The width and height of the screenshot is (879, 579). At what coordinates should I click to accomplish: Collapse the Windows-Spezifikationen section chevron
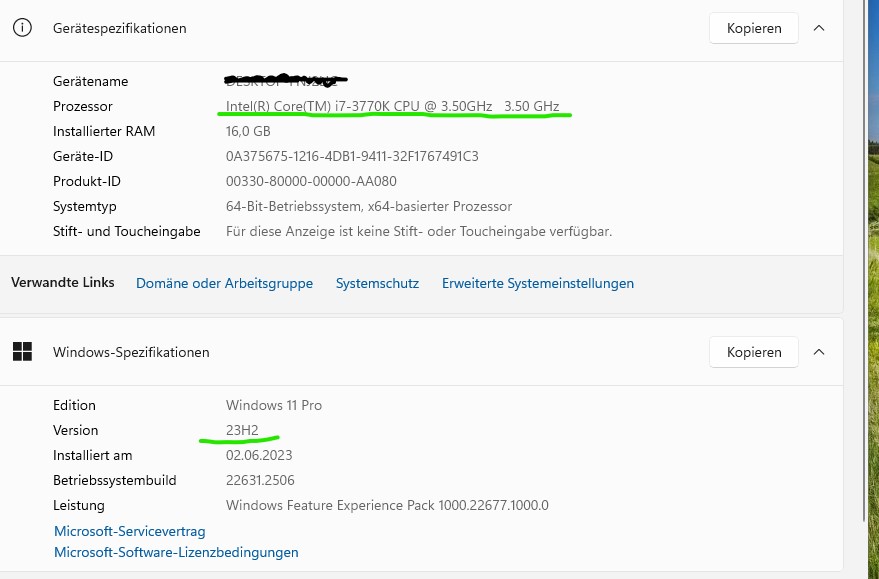point(819,352)
